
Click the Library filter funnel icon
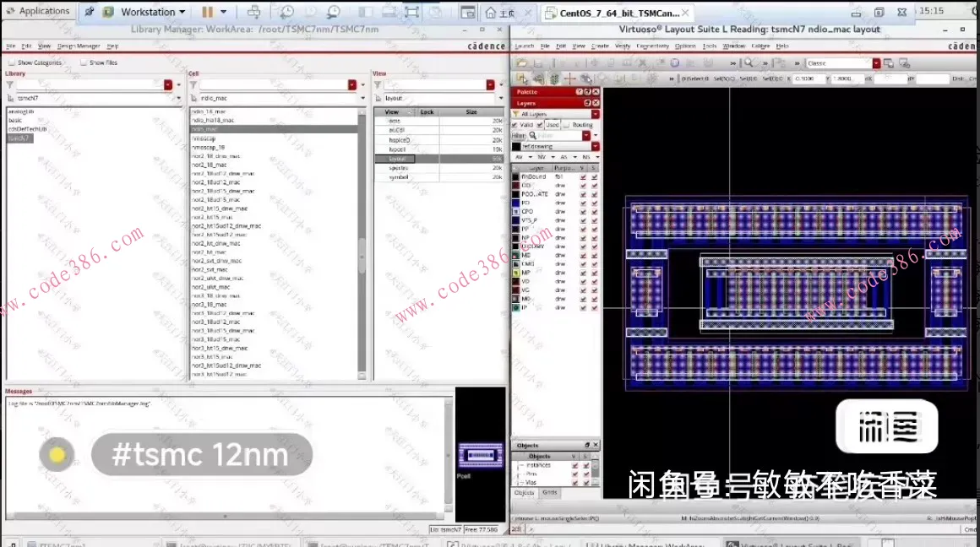pyautogui.click(x=10, y=85)
